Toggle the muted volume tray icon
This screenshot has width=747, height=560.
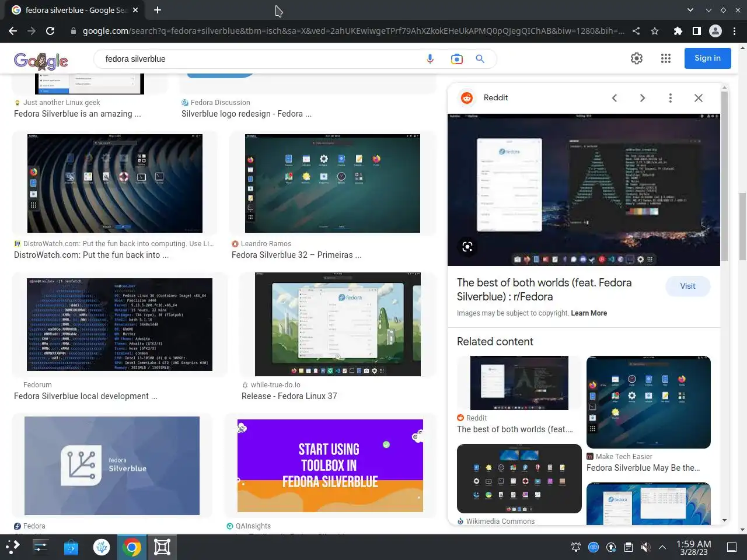point(645,547)
